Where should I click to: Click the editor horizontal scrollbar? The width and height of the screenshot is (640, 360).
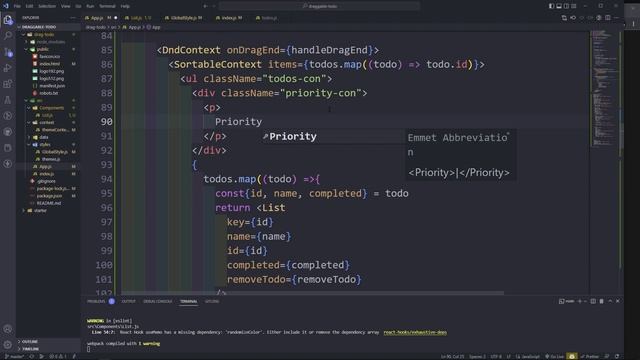(312, 293)
